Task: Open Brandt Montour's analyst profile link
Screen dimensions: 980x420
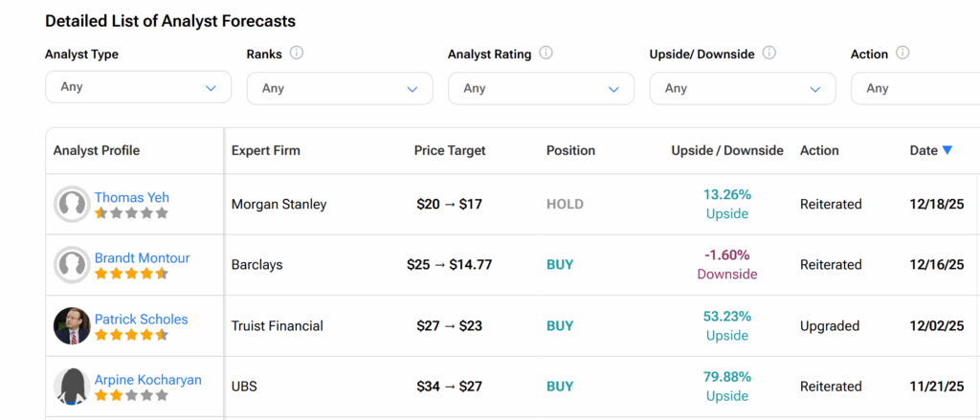Action: click(142, 257)
